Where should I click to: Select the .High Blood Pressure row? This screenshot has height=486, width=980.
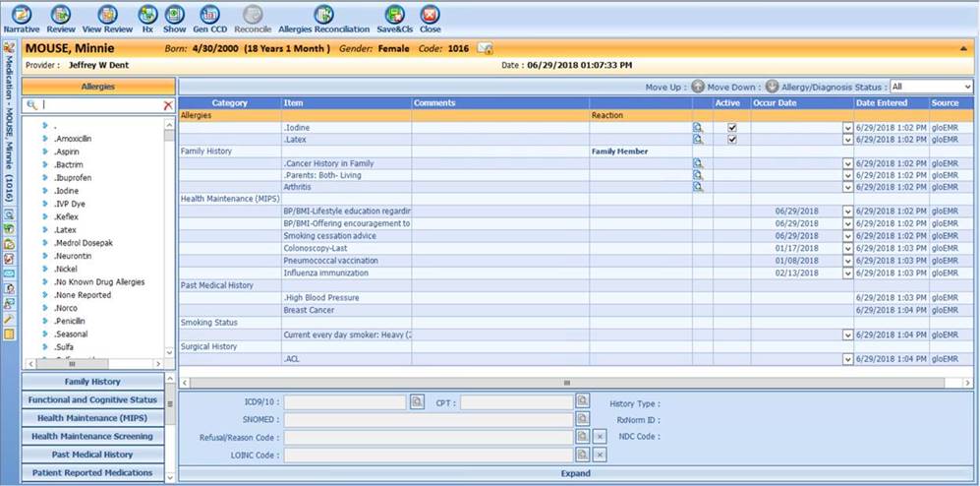[x=575, y=298]
